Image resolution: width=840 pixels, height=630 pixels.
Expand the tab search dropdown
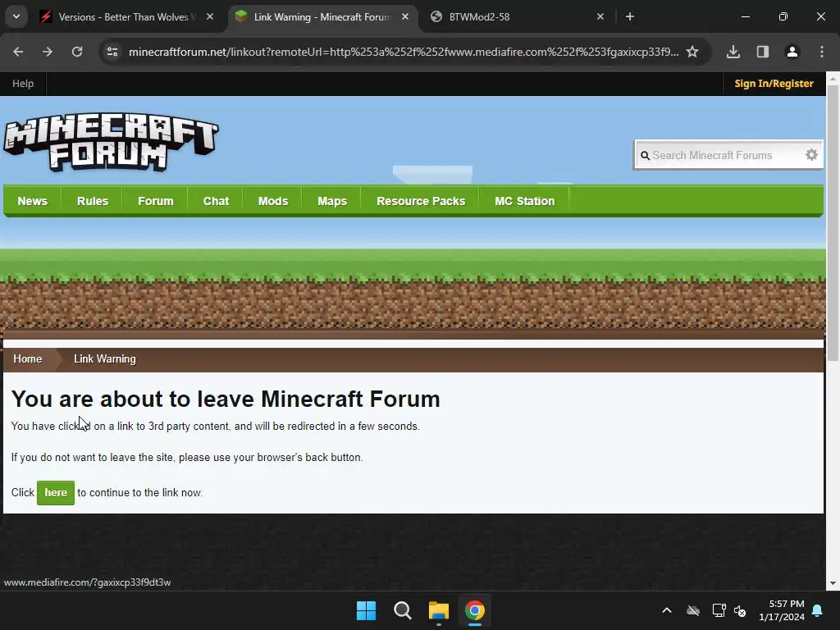[16, 16]
